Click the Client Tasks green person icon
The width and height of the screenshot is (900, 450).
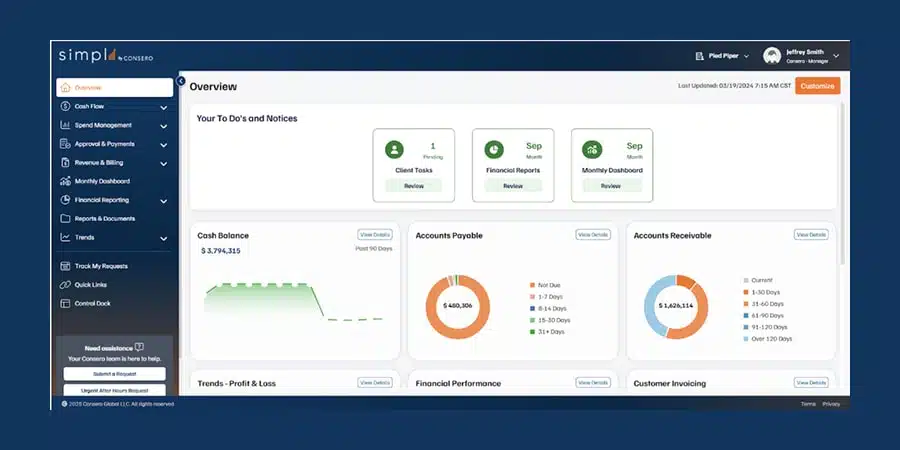(x=394, y=150)
